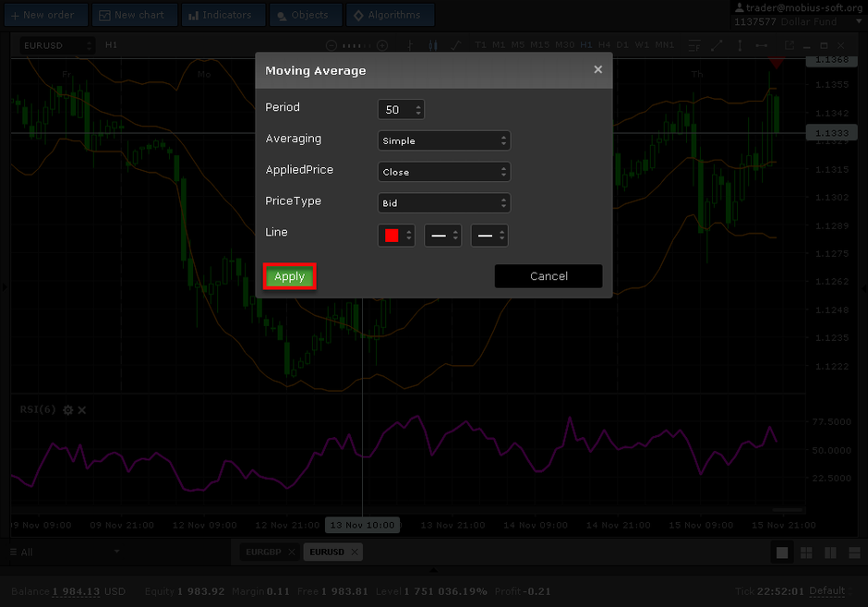The image size is (868, 607).
Task: Choose two-row chart layout icon
Action: point(855,552)
